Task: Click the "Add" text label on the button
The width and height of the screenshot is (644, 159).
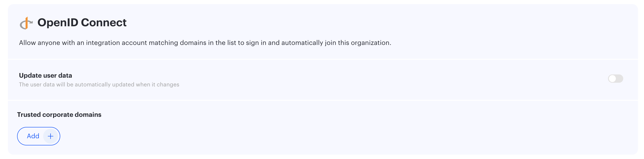Action: (x=33, y=136)
